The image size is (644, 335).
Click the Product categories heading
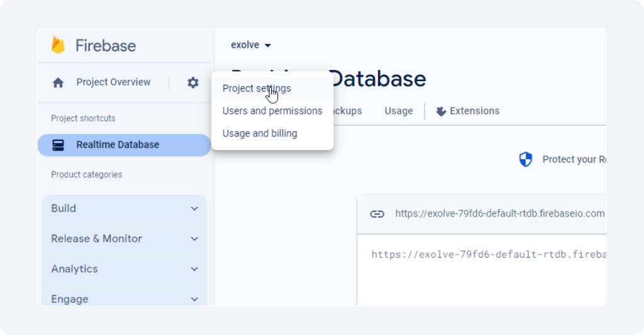pos(86,174)
